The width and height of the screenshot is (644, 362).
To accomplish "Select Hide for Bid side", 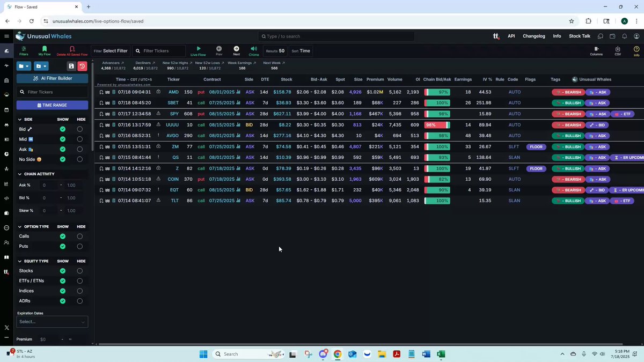I will click(x=80, y=129).
